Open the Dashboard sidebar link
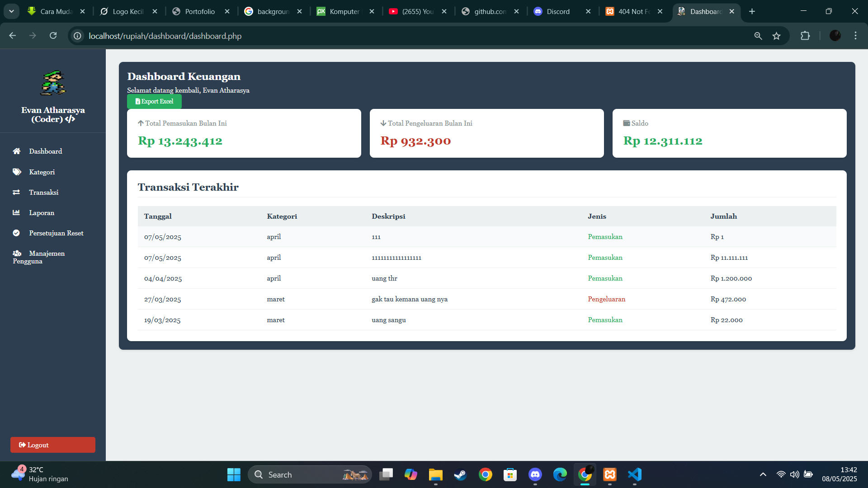Viewport: 868px width, 488px height. click(x=45, y=151)
